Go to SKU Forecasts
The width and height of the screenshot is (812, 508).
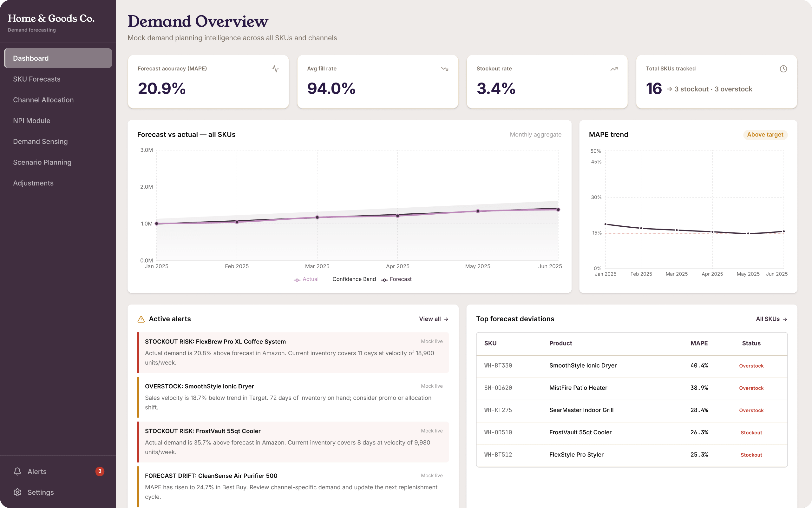tap(58, 79)
